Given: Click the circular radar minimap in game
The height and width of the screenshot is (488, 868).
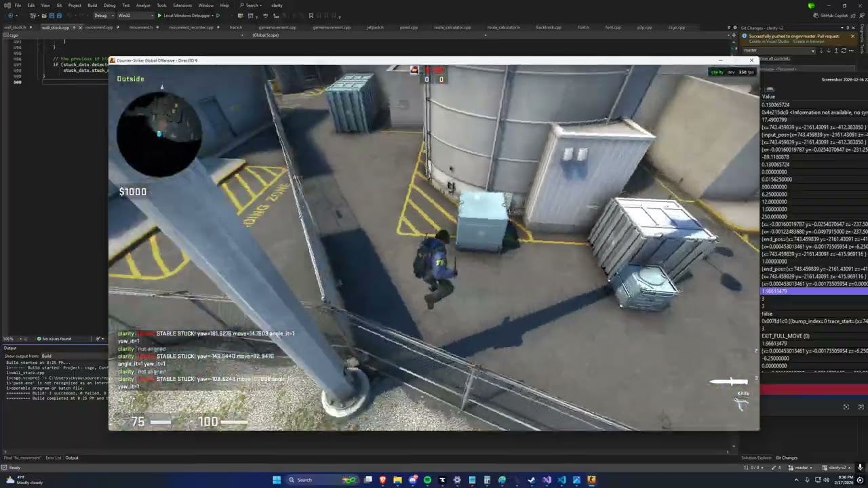Looking at the screenshot, I should [x=159, y=134].
